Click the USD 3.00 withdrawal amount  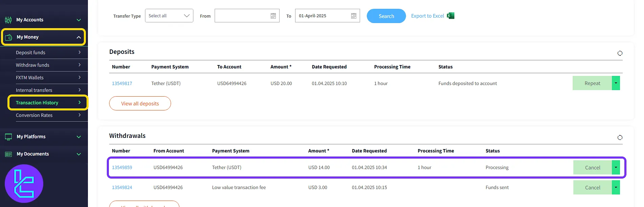[318, 187]
